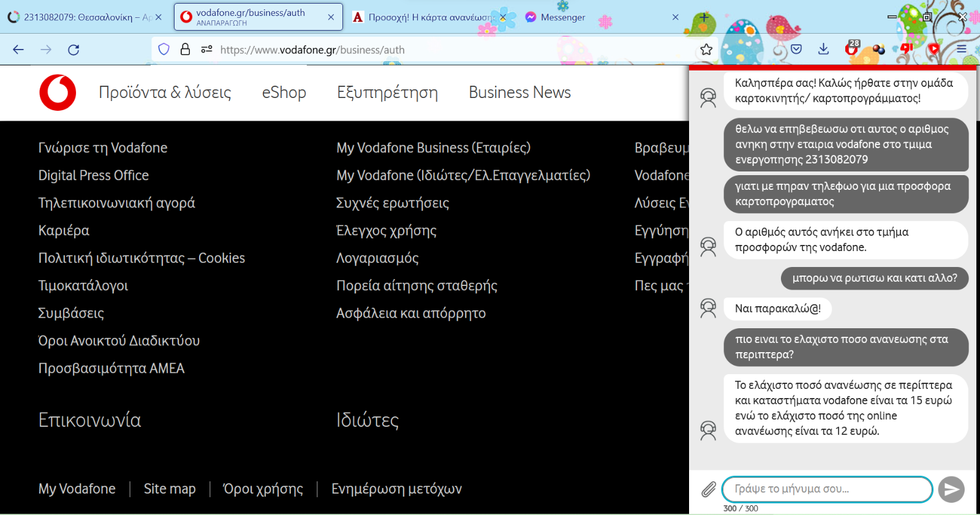The image size is (980, 515).
Task: Open a new browser tab
Action: (x=704, y=17)
